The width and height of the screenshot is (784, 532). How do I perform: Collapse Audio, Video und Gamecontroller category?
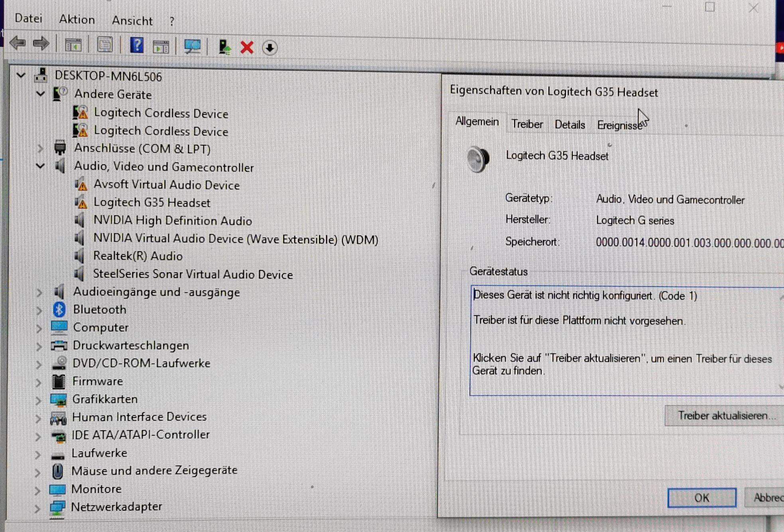pyautogui.click(x=40, y=166)
